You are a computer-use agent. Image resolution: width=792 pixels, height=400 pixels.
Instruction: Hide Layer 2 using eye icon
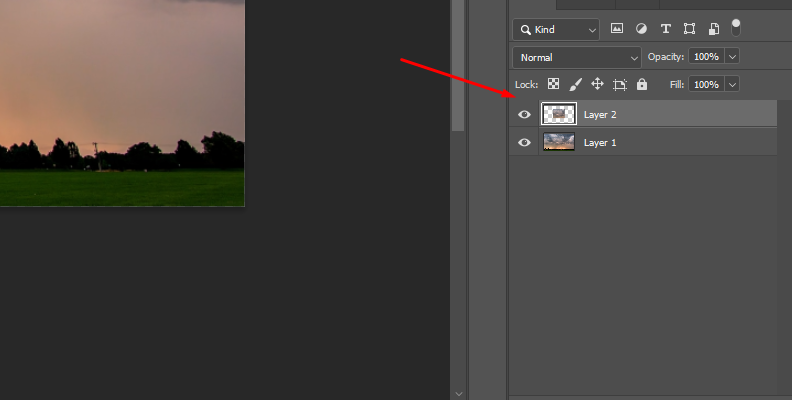(524, 115)
